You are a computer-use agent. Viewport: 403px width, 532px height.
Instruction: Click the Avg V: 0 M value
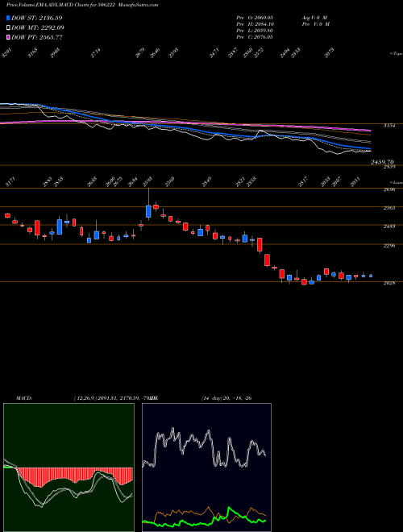click(314, 18)
